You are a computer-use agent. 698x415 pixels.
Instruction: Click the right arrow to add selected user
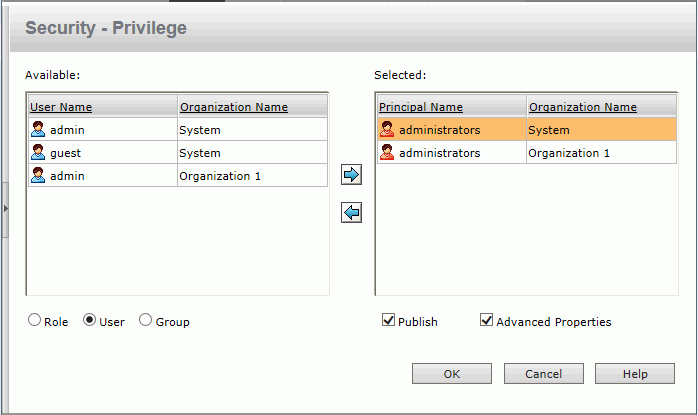tap(351, 175)
